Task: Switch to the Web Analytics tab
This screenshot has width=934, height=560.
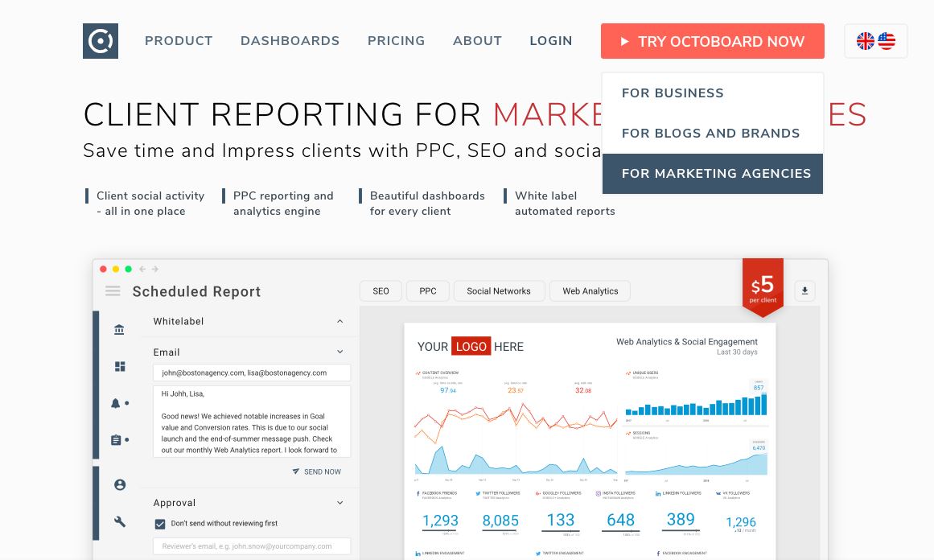Action: (x=590, y=290)
